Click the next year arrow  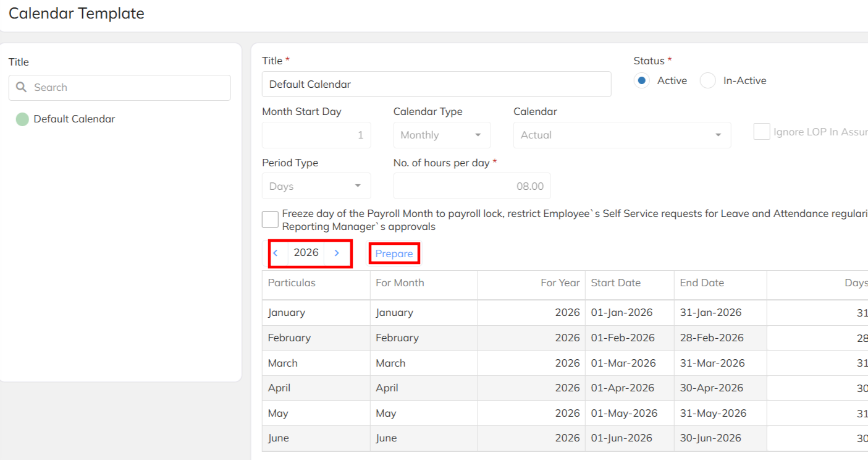(337, 253)
